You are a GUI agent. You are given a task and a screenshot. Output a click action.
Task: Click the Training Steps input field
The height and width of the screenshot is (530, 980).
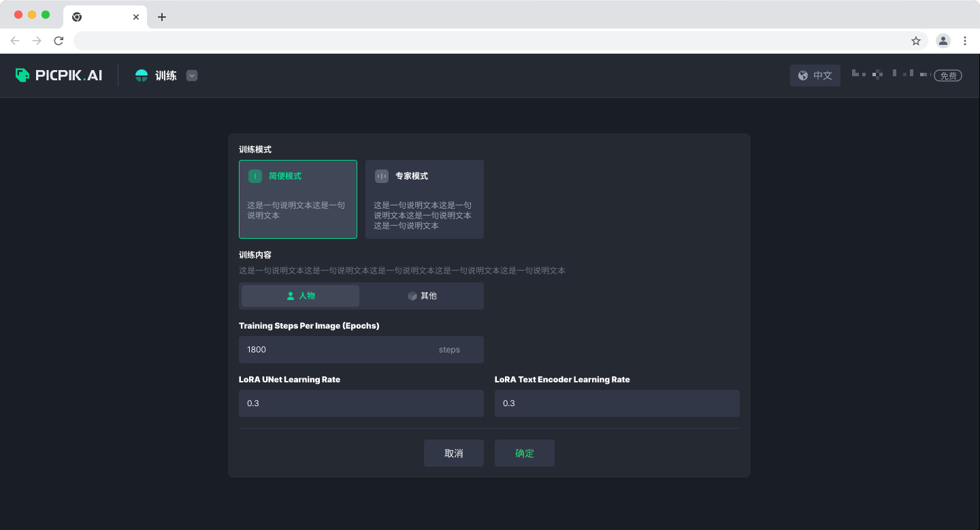[337, 350]
